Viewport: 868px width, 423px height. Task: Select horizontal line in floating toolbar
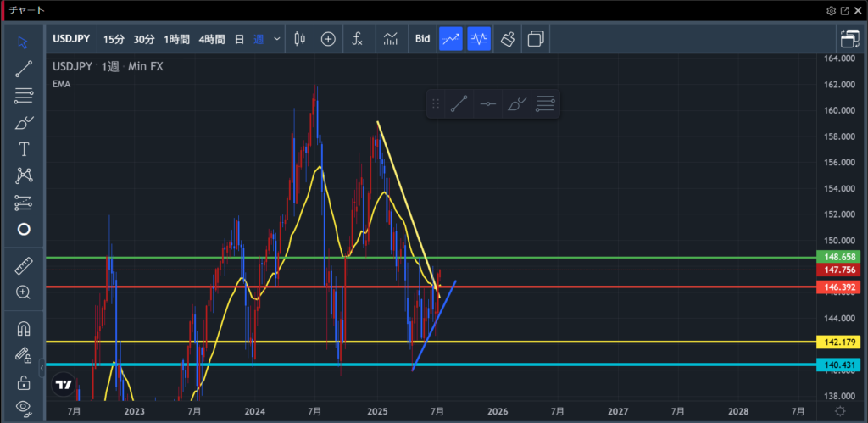[x=487, y=103]
